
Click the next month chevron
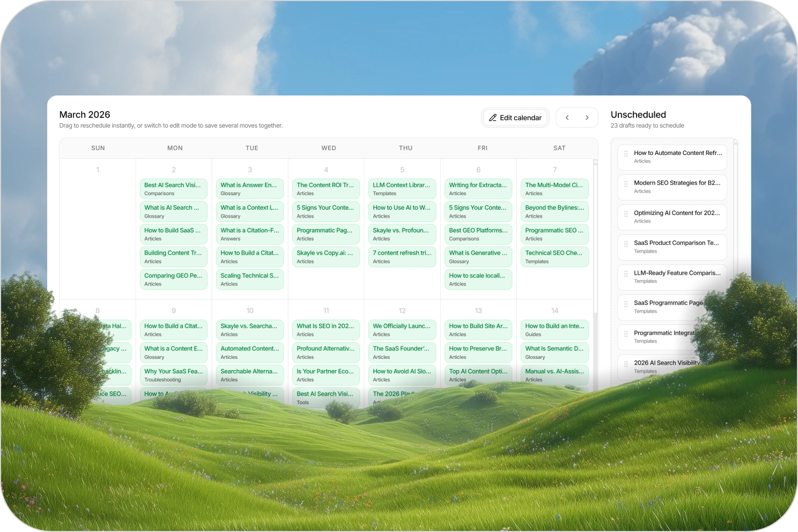click(x=587, y=117)
